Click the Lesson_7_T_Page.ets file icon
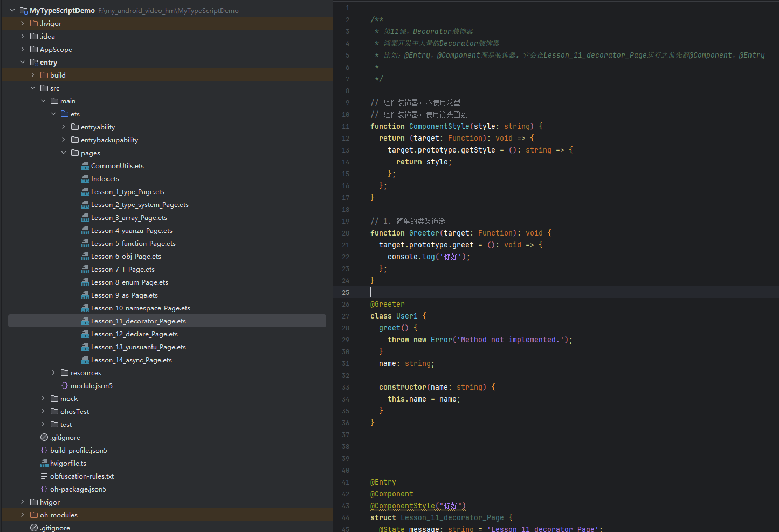 [85, 269]
